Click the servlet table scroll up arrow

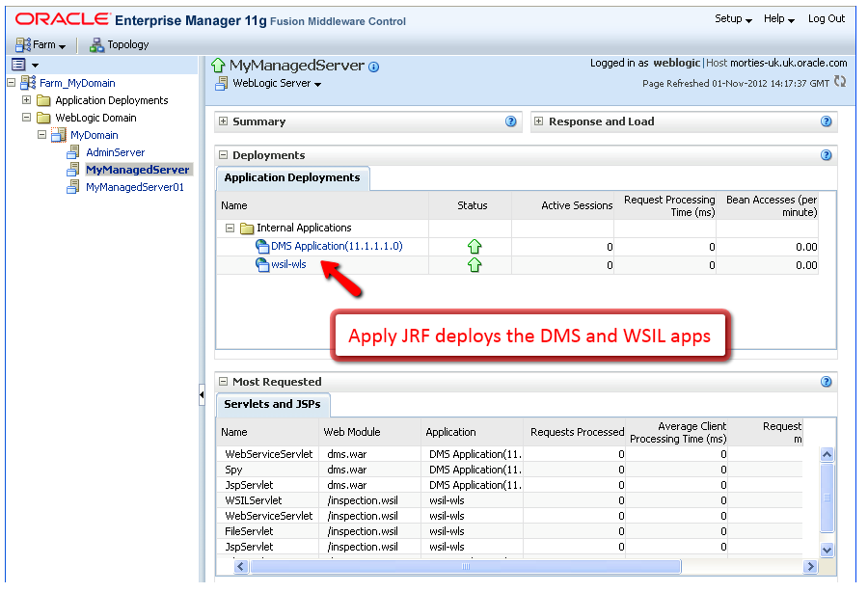pyautogui.click(x=827, y=455)
